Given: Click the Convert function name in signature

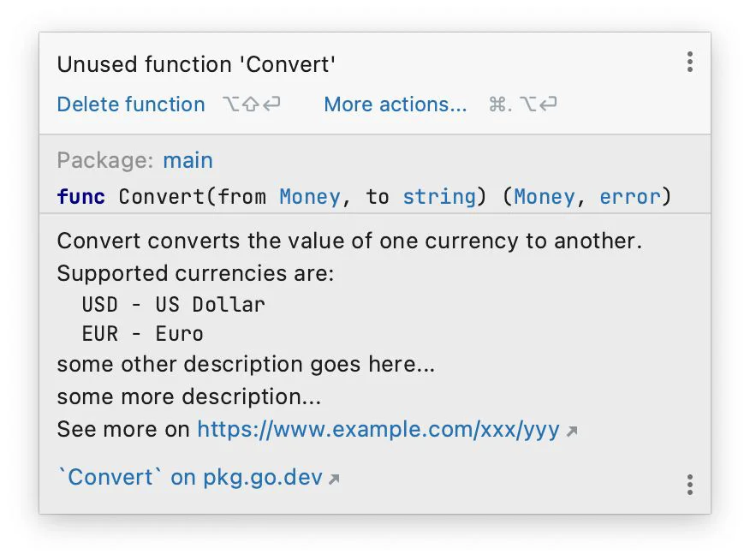Looking at the screenshot, I should tap(162, 197).
